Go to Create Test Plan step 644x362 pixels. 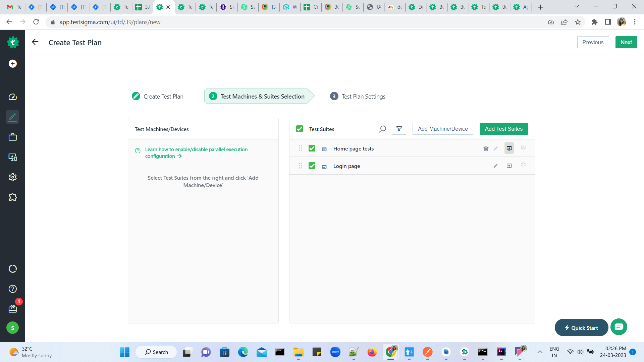point(158,97)
